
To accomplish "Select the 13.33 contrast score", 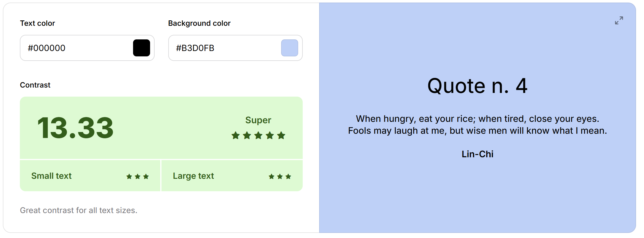I will click(75, 128).
